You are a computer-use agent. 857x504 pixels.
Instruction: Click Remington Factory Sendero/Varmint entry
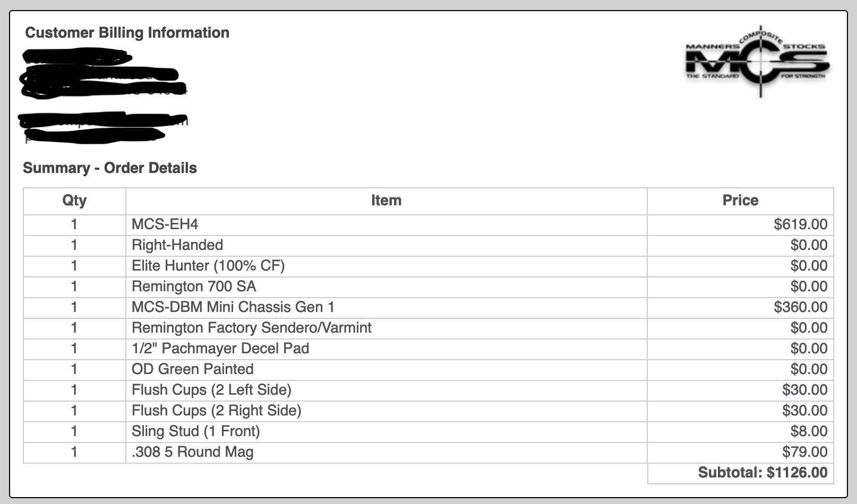click(252, 328)
